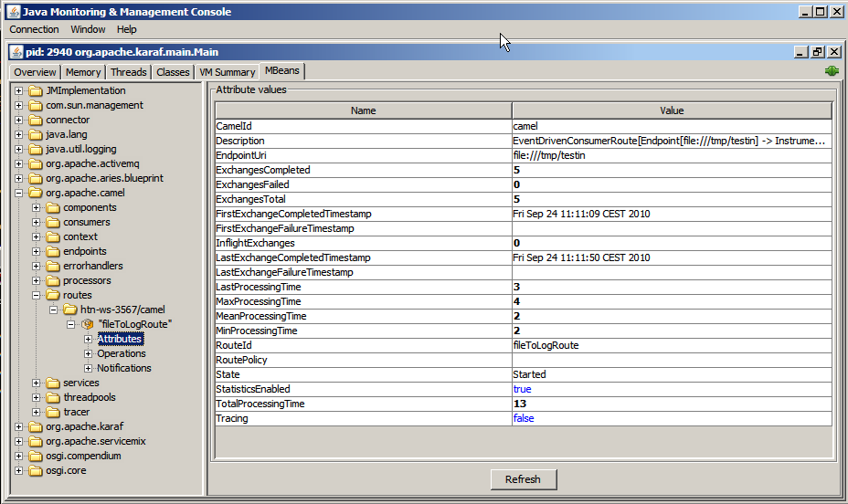Image resolution: width=848 pixels, height=504 pixels.
Task: Click the routes folder icon
Action: 53,295
